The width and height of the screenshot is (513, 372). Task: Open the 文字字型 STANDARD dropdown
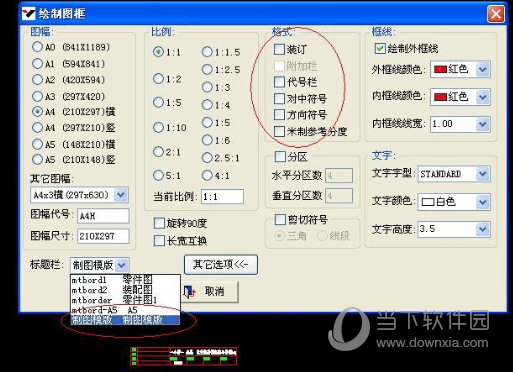click(x=483, y=174)
